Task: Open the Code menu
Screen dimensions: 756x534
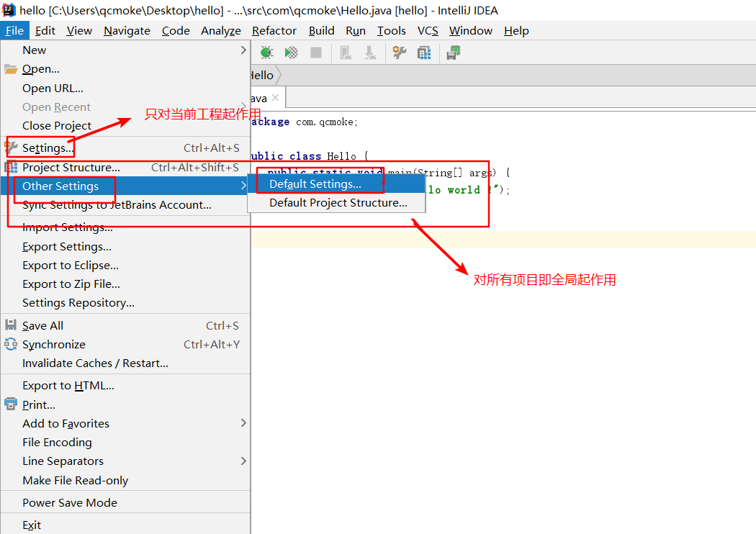Action: click(176, 31)
